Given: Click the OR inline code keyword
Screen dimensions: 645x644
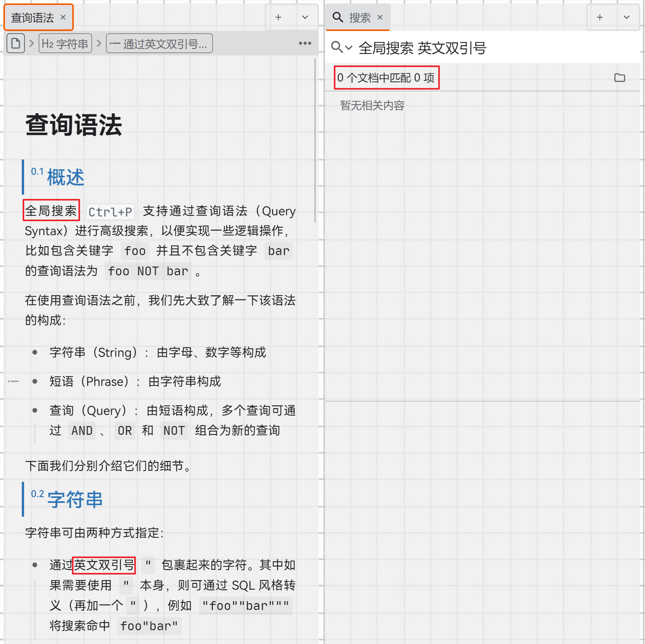Looking at the screenshot, I should (125, 431).
